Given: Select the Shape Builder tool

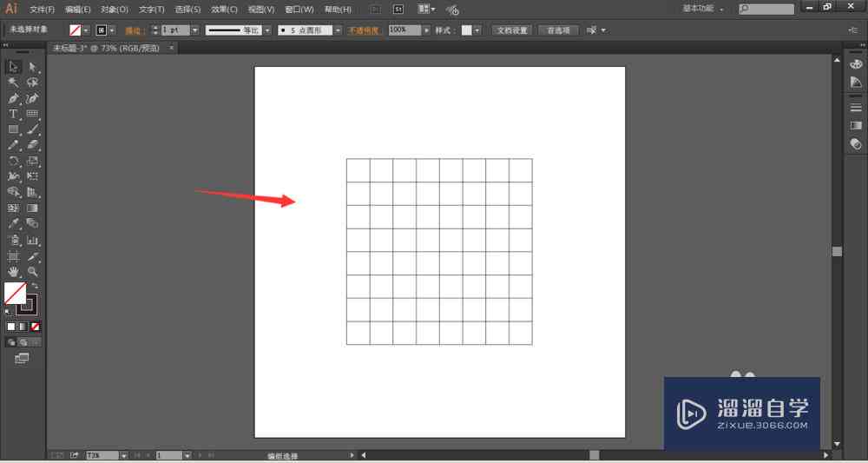Looking at the screenshot, I should (x=13, y=192).
